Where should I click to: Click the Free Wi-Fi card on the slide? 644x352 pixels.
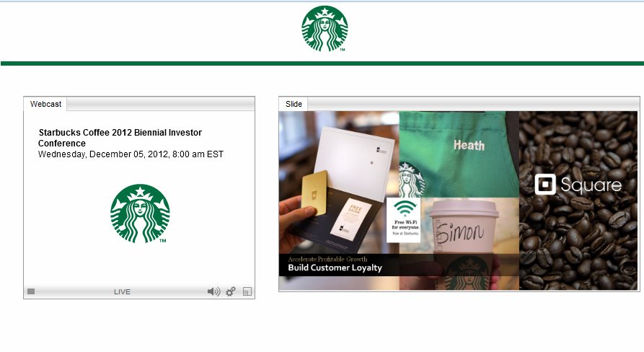tap(403, 220)
